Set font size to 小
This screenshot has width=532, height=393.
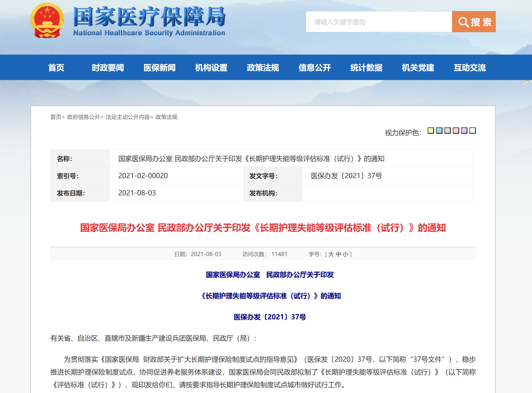[x=346, y=254]
